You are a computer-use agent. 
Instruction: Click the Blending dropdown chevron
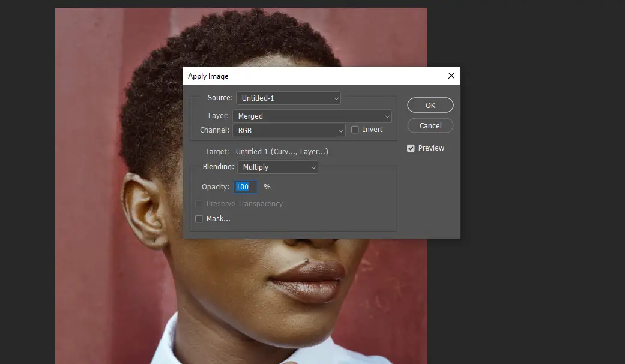coord(315,167)
